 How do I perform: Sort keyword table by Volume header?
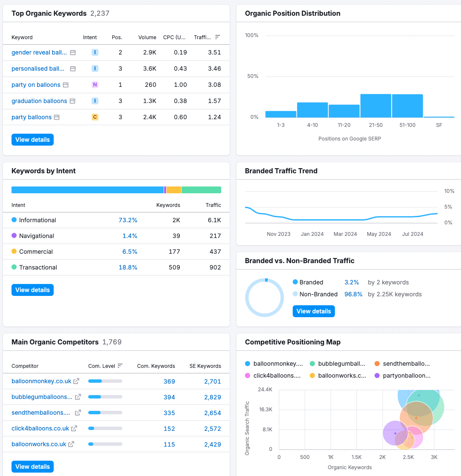point(147,37)
